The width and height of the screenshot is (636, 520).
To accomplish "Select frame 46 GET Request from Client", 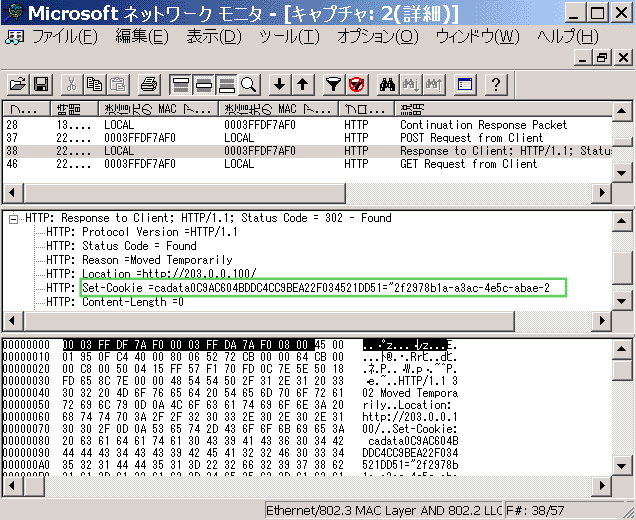I will pyautogui.click(x=307, y=164).
